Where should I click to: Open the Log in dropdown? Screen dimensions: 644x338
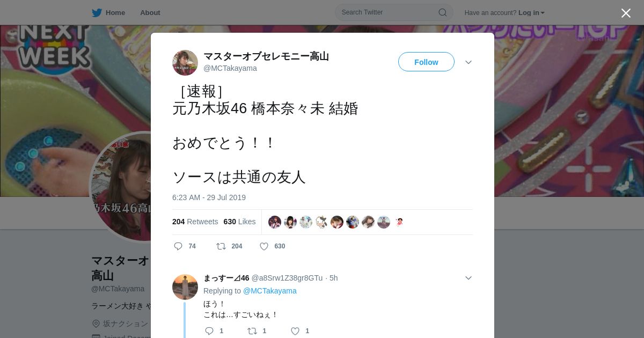531,12
